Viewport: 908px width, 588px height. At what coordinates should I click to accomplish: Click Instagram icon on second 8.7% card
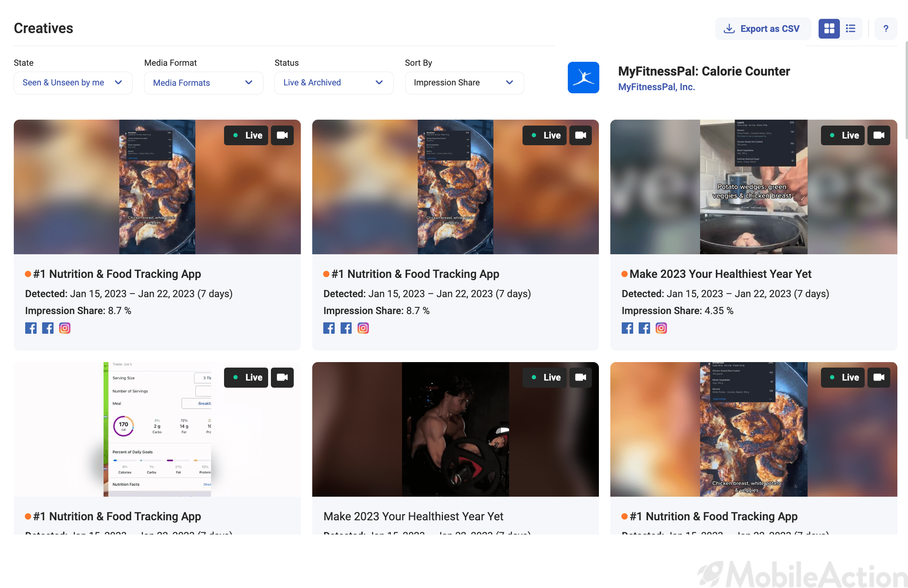(363, 328)
